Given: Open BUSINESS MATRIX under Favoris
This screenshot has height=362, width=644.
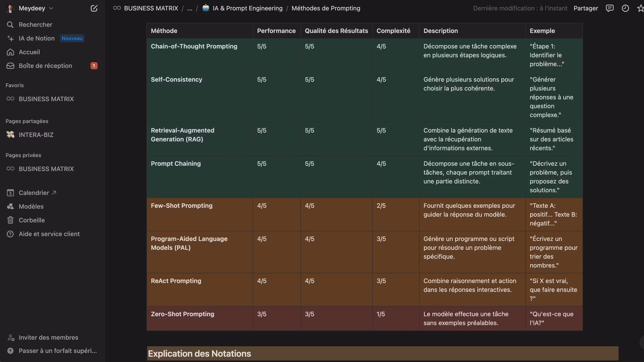Looking at the screenshot, I should tap(46, 99).
